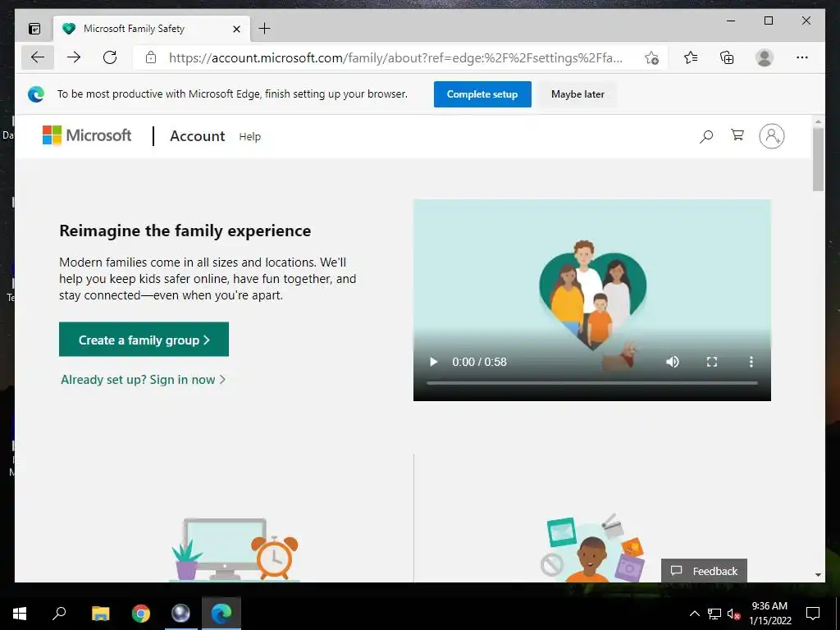View site information via the lock icon
This screenshot has height=630, width=840.
click(151, 57)
